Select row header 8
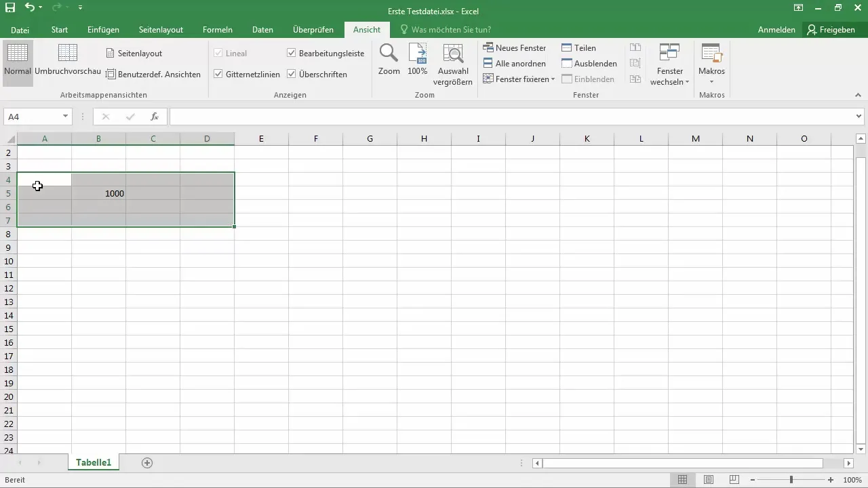Screen dimensions: 868x488 coord(8,234)
